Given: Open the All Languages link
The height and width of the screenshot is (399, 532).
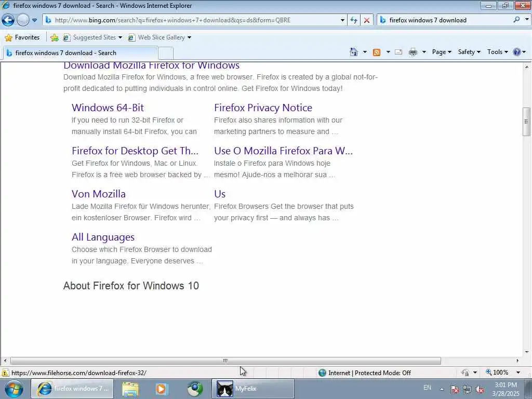Looking at the screenshot, I should [x=103, y=237].
